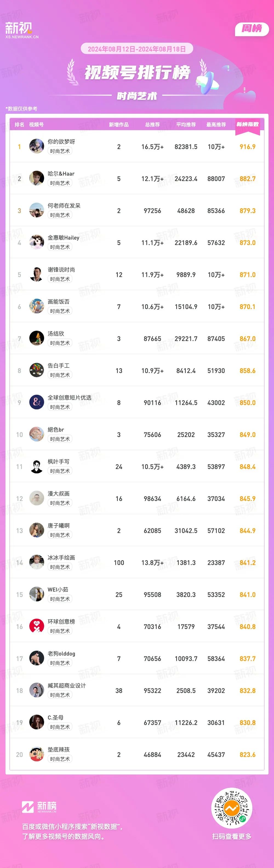Click the 新视 logo at top left
274x868 pixels.
(x=22, y=30)
